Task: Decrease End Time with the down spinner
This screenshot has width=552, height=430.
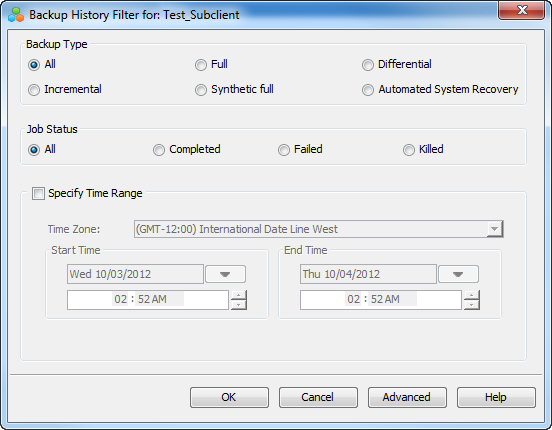Action: click(x=472, y=305)
